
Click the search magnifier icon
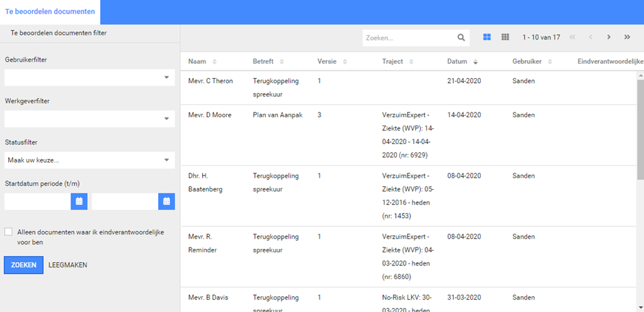tap(462, 38)
